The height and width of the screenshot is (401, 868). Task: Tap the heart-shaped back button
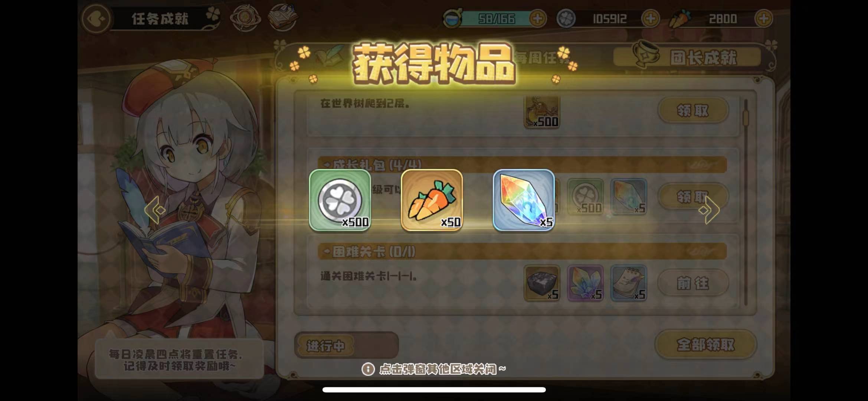click(95, 19)
